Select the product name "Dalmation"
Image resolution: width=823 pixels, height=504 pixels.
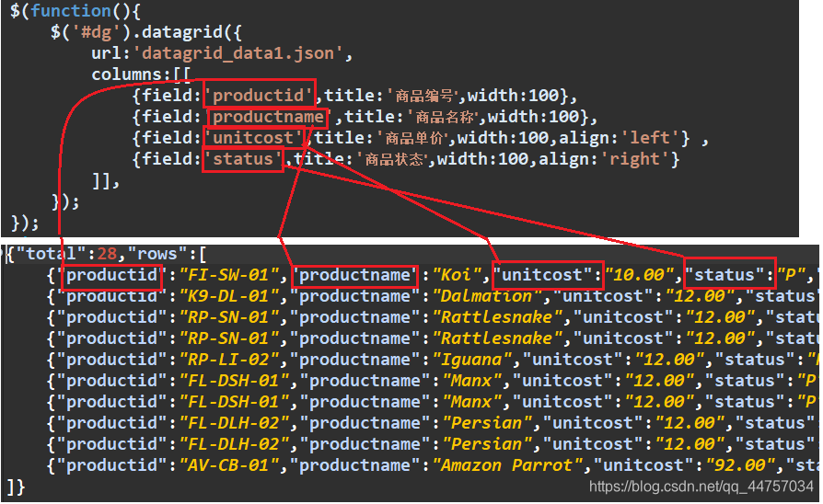point(487,296)
